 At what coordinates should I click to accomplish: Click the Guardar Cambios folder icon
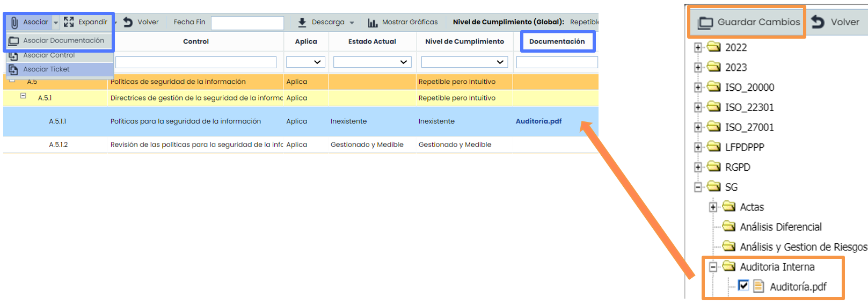pos(705,23)
